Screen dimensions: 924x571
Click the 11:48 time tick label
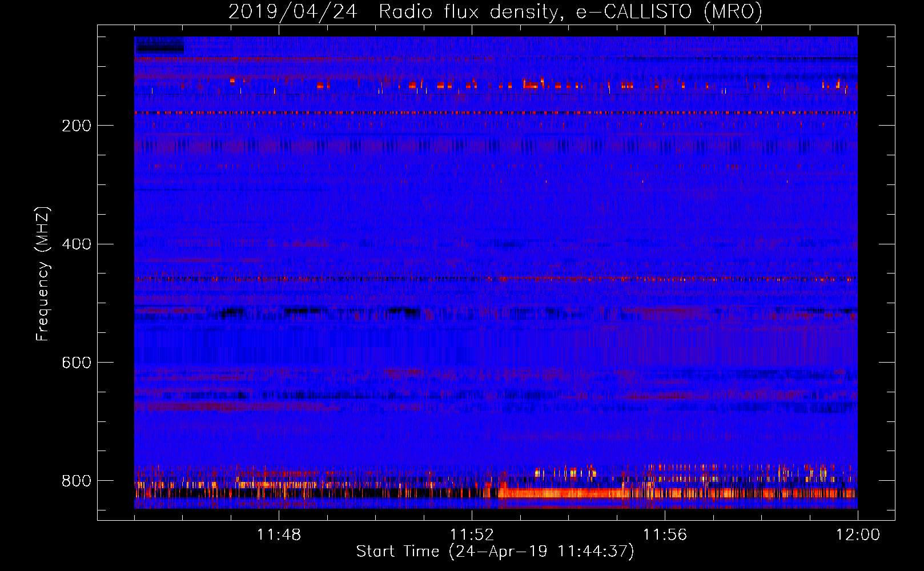click(279, 535)
